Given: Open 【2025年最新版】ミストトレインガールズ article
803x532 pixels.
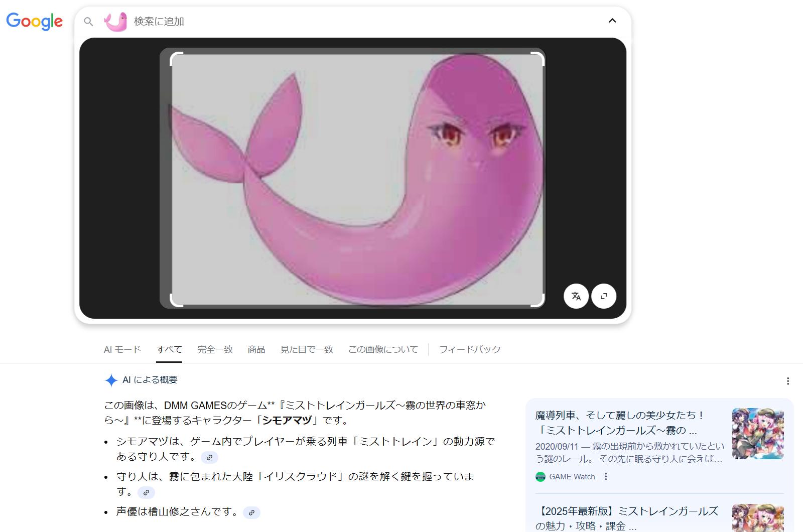Looking at the screenshot, I should tap(626, 518).
